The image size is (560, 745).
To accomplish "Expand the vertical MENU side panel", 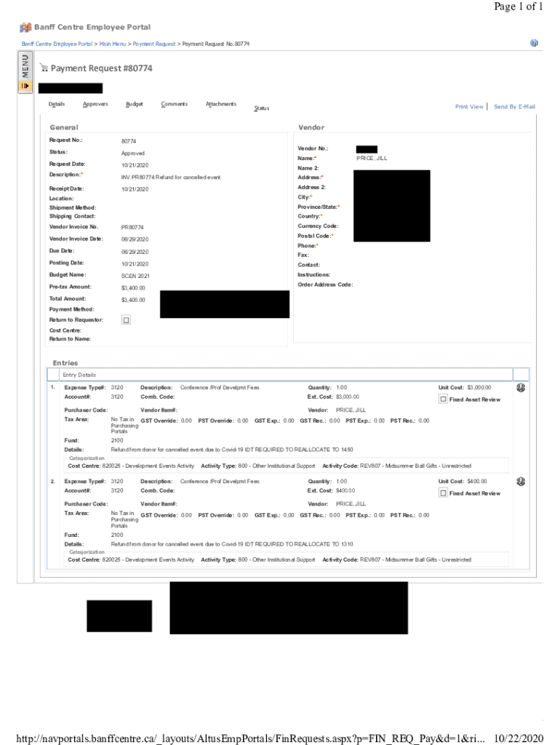I will coord(25,68).
